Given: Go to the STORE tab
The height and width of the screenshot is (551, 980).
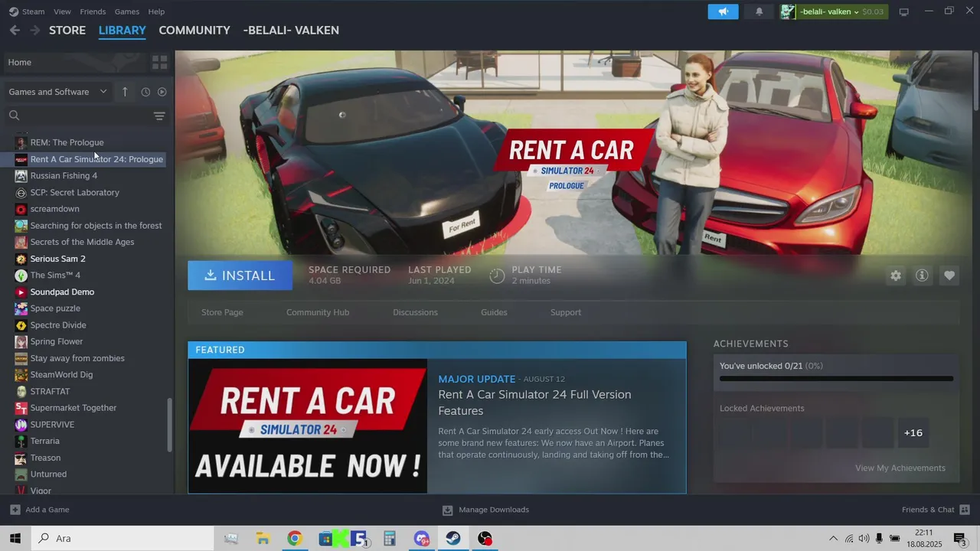Looking at the screenshot, I should (x=67, y=30).
